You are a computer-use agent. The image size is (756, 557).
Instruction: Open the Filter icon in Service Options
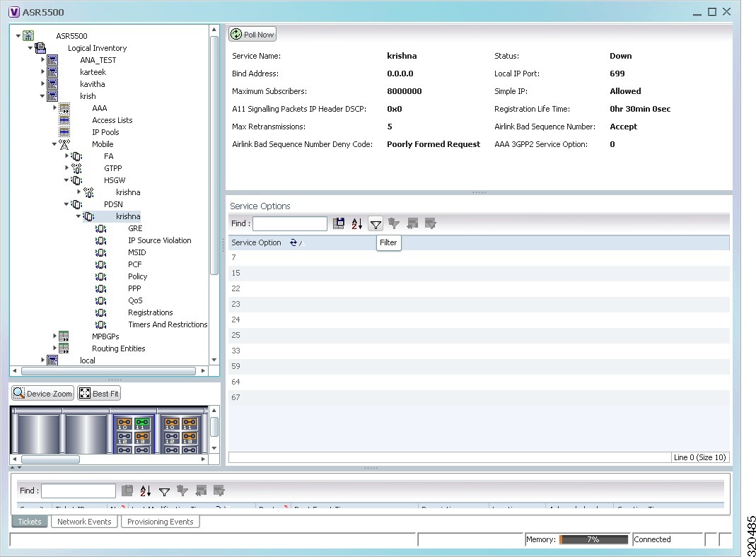[x=376, y=223]
